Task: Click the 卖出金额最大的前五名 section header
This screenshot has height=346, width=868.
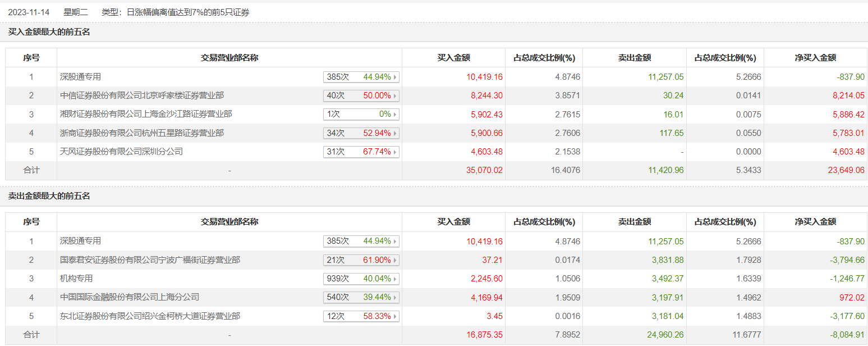Action: pos(49,196)
